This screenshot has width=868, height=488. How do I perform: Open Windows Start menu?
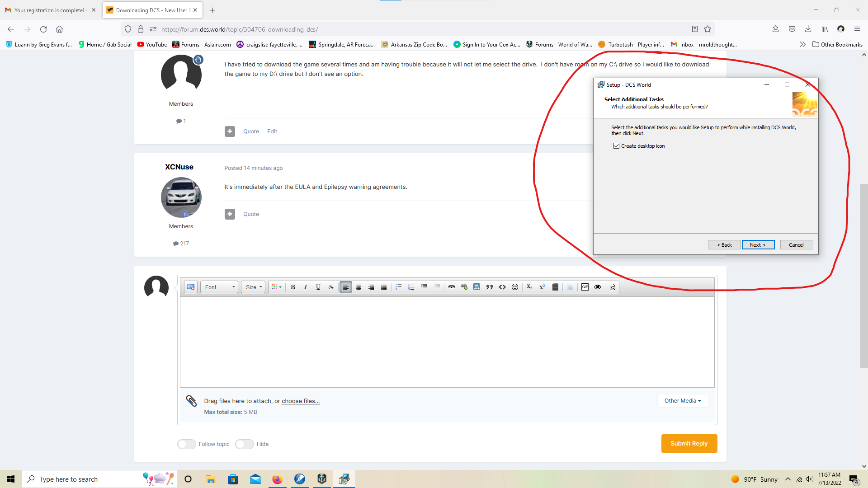[11, 479]
